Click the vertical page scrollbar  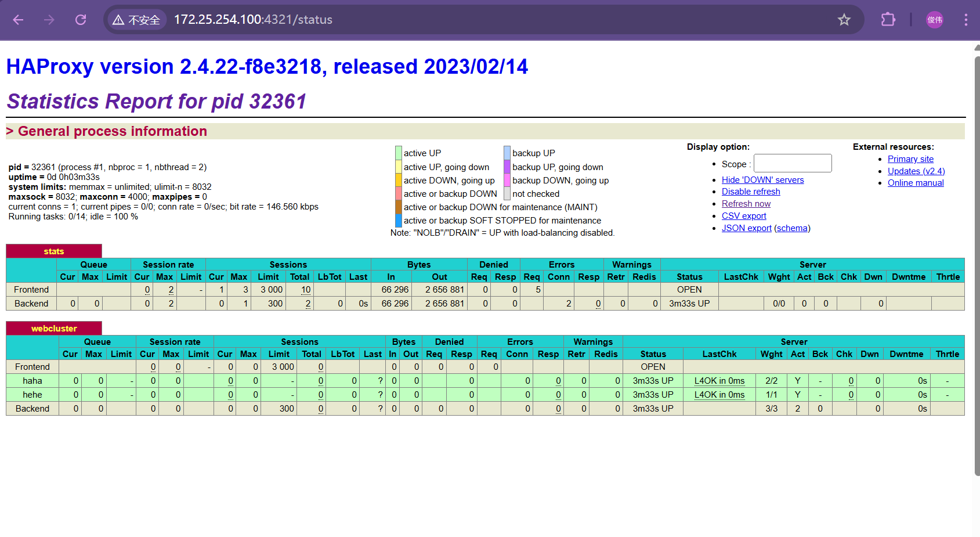point(977,267)
